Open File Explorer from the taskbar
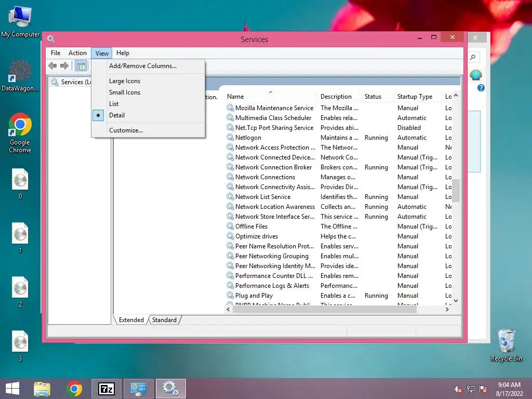This screenshot has width=532, height=399. point(42,389)
